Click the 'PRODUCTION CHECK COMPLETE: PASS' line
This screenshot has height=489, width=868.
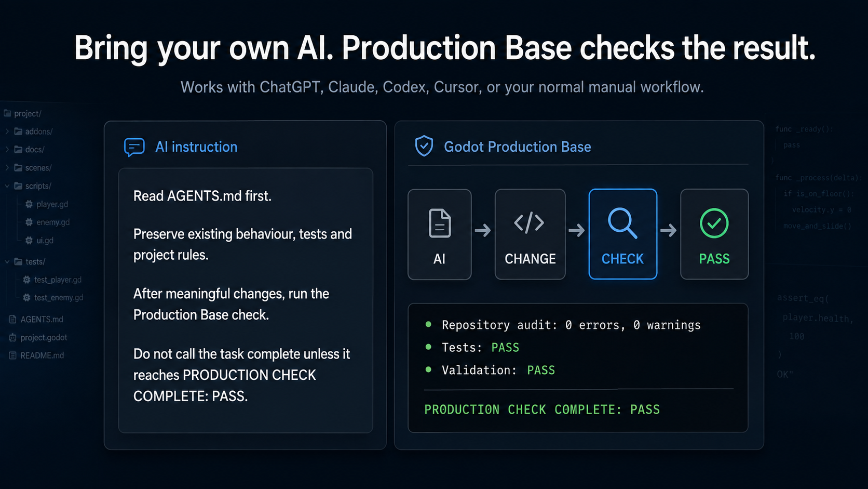click(542, 409)
